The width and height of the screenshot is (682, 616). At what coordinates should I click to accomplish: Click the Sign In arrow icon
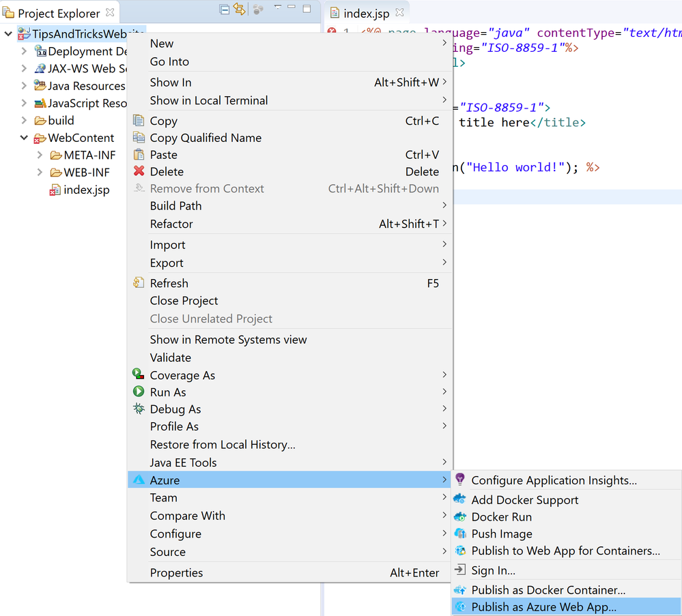(459, 570)
